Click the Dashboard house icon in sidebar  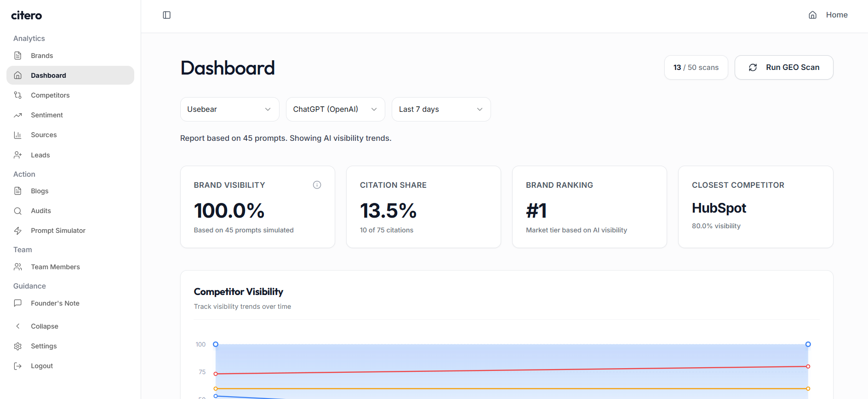pyautogui.click(x=18, y=75)
